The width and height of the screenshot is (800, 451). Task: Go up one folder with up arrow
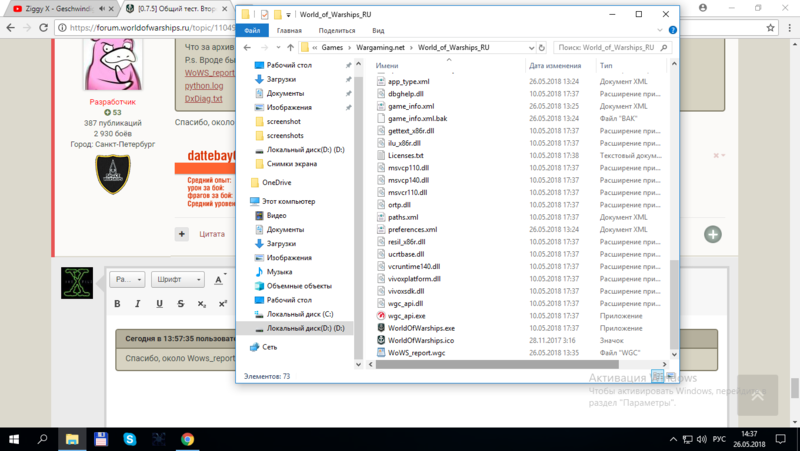pos(290,47)
